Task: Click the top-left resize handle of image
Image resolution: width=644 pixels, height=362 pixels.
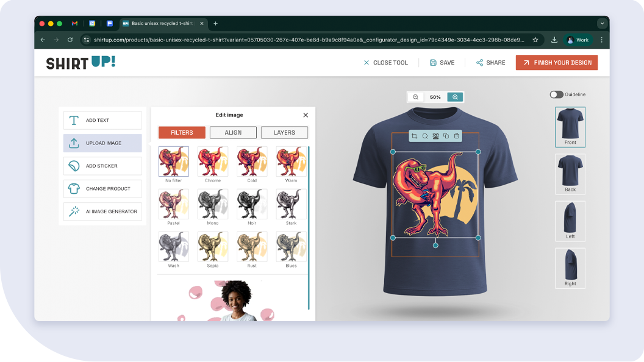Action: pos(393,152)
